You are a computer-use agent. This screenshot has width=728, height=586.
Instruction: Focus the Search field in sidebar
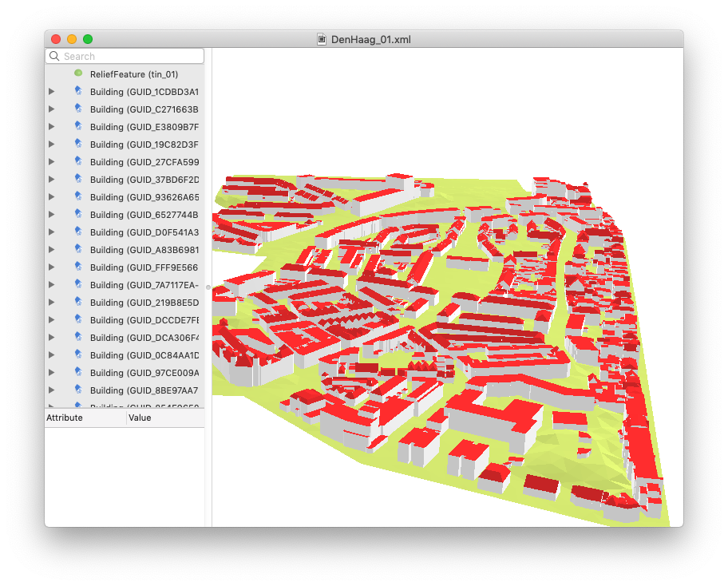(131, 57)
